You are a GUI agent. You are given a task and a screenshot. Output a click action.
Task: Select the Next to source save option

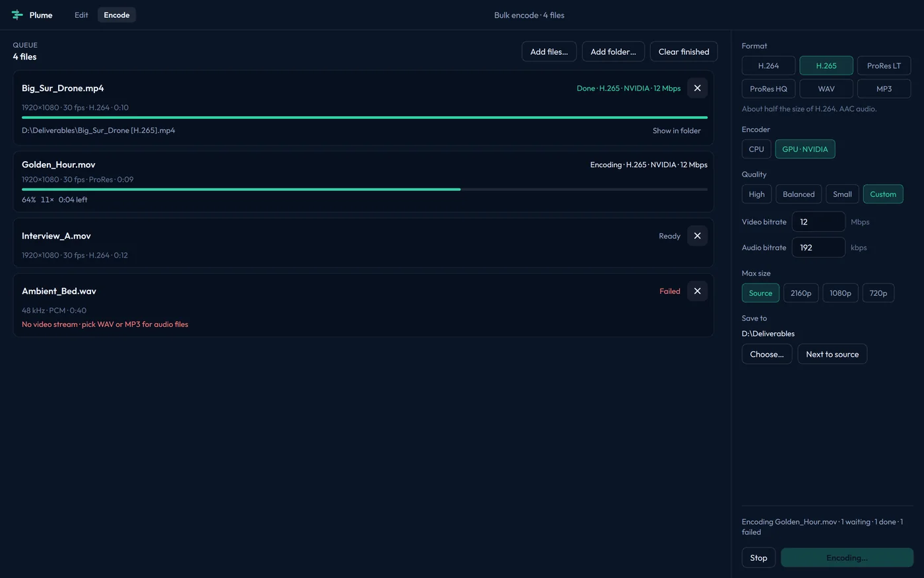click(832, 354)
